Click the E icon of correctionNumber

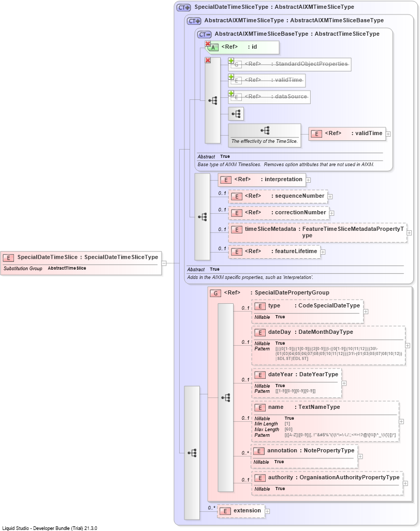pos(237,213)
